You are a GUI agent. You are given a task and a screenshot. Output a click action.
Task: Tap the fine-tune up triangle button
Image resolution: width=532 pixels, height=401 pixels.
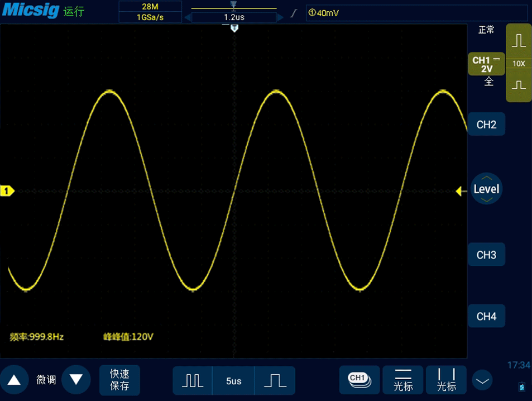pyautogui.click(x=14, y=380)
